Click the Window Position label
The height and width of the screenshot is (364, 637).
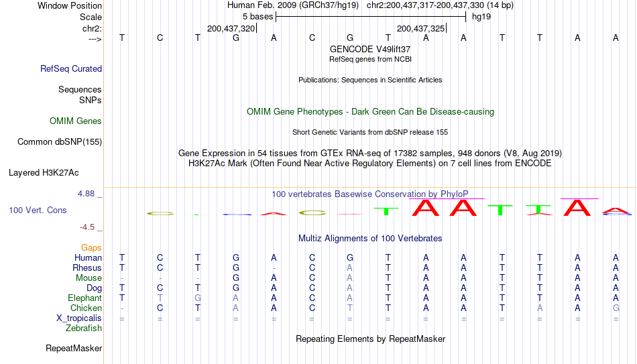point(70,5)
